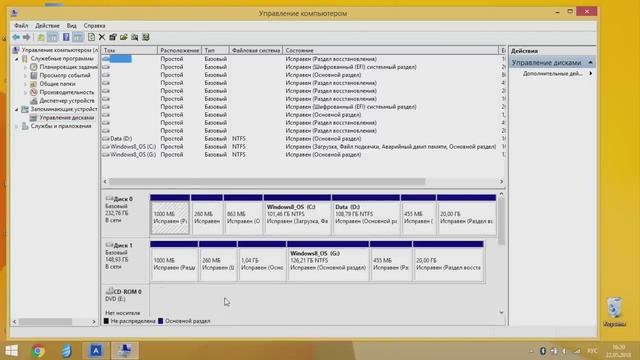
Task: Click the Explore magnifier toolbar icon
Action: click(x=135, y=38)
